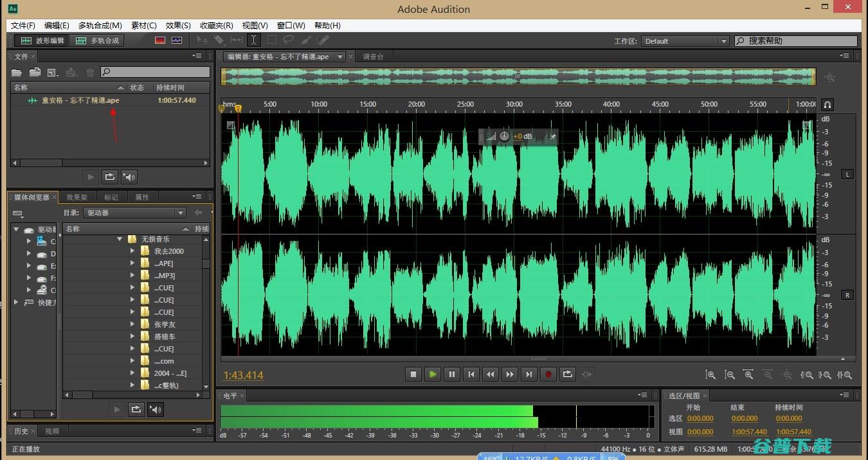Expand the 搭错车 folder

pyautogui.click(x=132, y=337)
